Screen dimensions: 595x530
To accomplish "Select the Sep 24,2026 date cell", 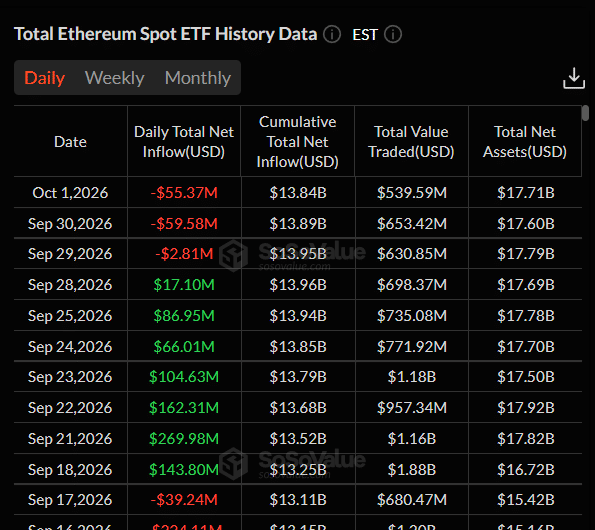I will click(70, 346).
